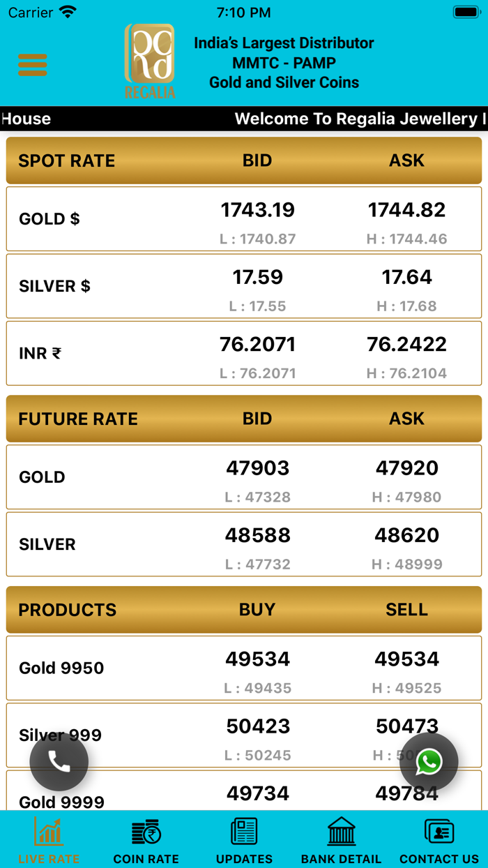The height and width of the screenshot is (868, 488).
Task: Switch to the Coin Rate tab
Action: coord(146,841)
